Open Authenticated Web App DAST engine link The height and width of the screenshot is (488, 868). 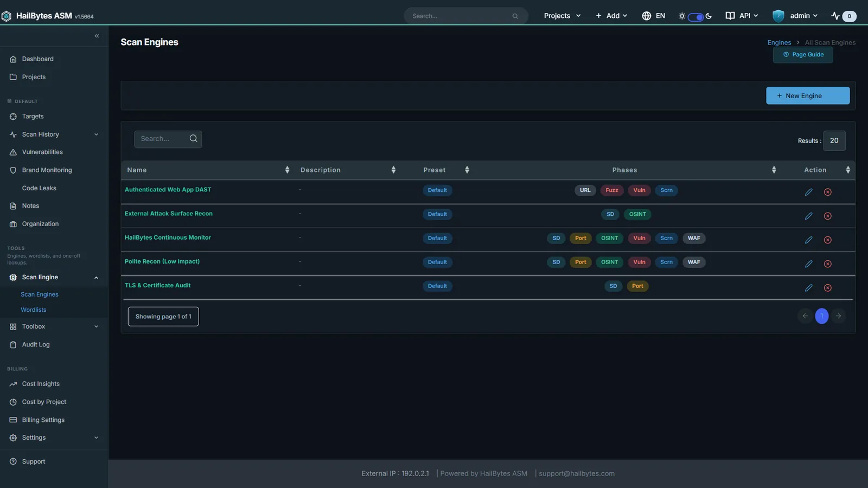tap(168, 190)
